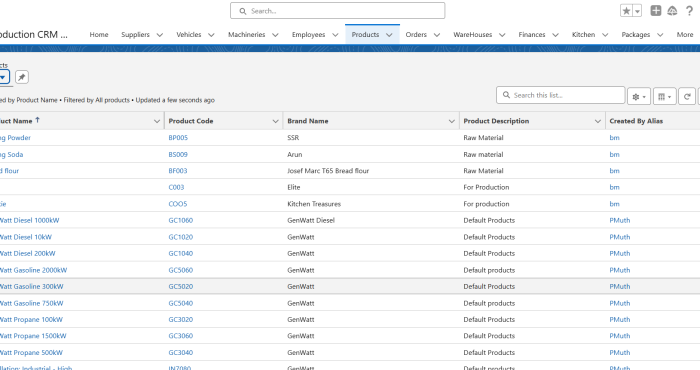Expand the Suppliers tab dropdown chevron
This screenshot has height=370, width=700.
(x=159, y=35)
